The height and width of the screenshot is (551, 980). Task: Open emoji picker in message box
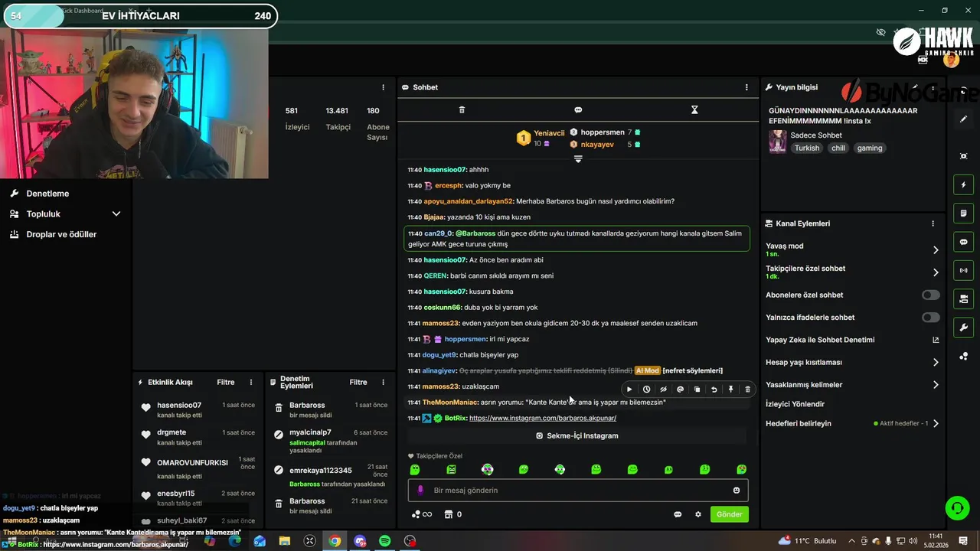tap(737, 491)
